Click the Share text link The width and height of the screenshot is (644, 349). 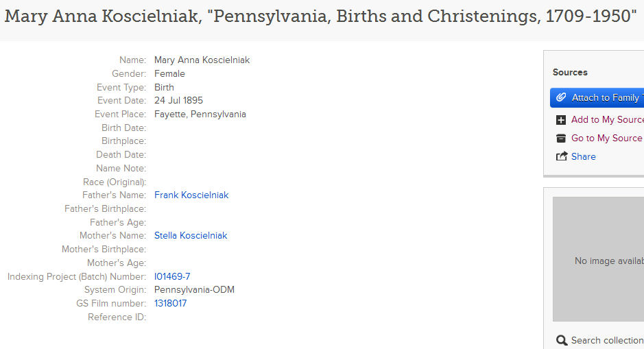tap(584, 157)
